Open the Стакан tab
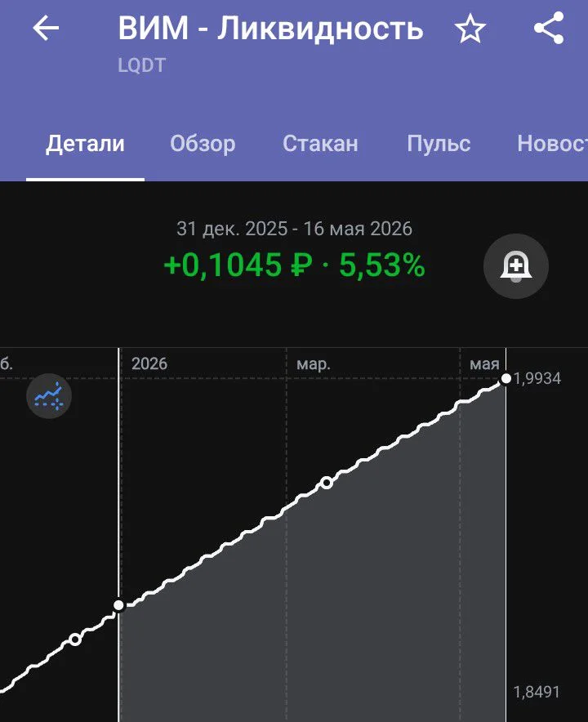The width and height of the screenshot is (588, 722). (320, 144)
